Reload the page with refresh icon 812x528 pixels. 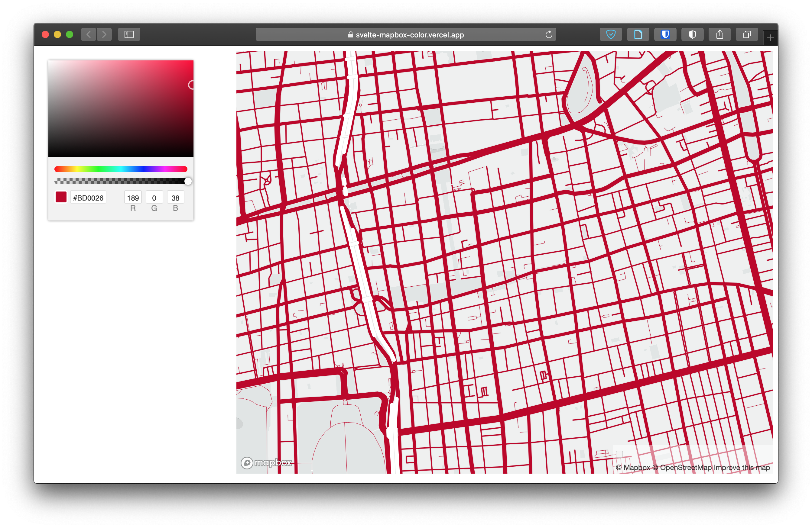(549, 34)
